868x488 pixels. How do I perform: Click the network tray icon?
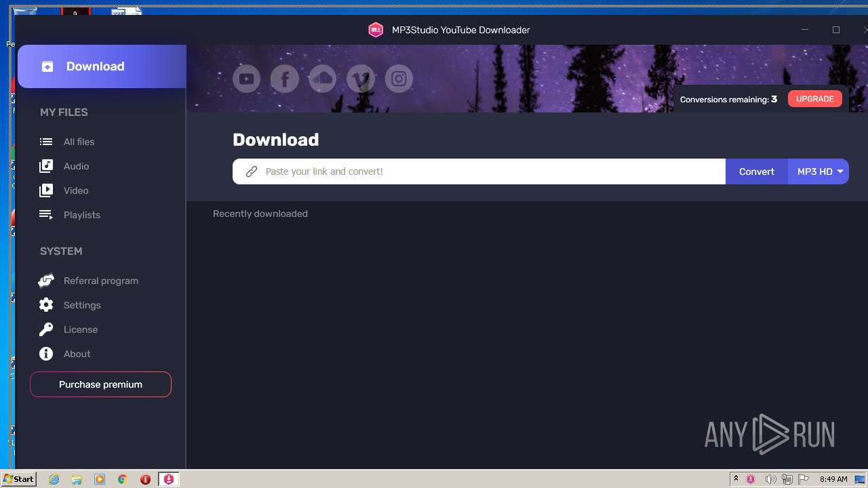tap(787, 479)
